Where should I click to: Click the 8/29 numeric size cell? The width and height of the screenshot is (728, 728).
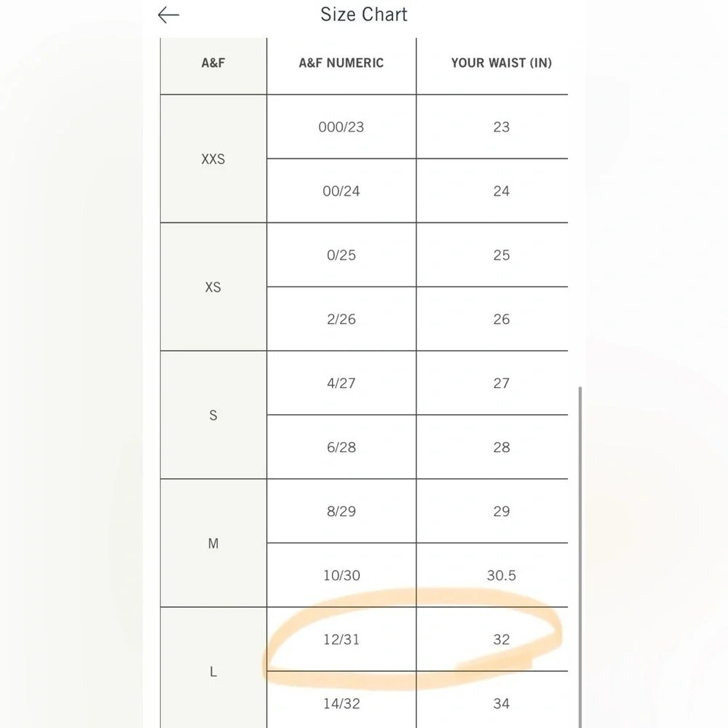pos(341,511)
